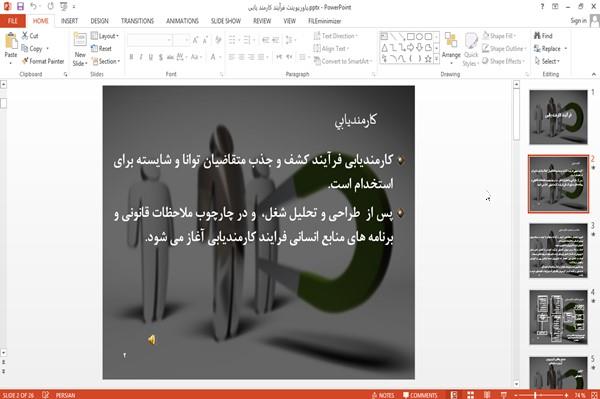Screen dimensions: 600x399
Task: Open the Shape Outline dropdown
Action: 504,49
